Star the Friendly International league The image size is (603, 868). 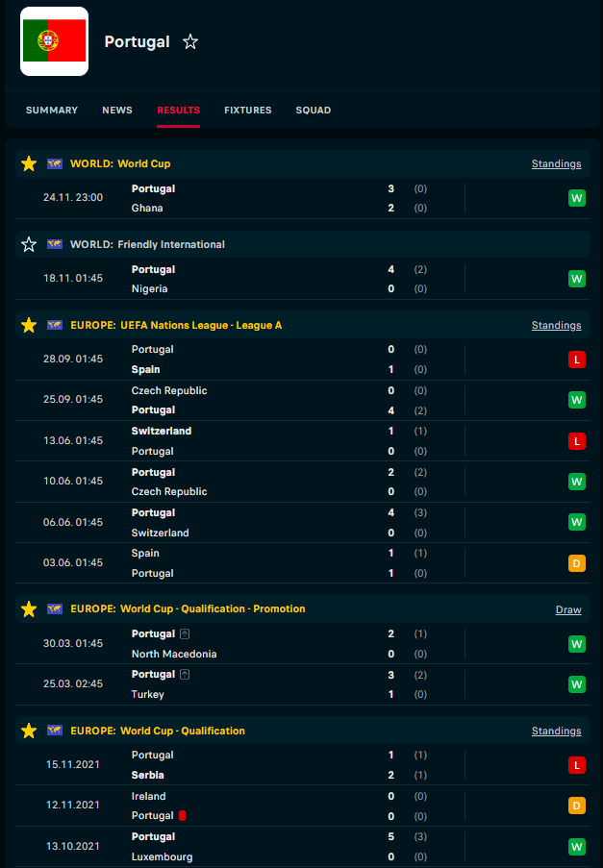tap(29, 244)
